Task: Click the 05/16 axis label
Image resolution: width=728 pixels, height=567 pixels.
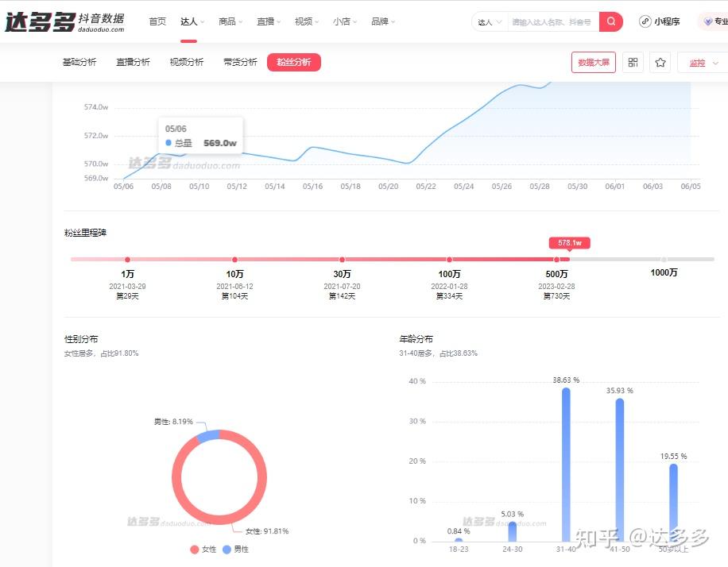Action: (312, 187)
